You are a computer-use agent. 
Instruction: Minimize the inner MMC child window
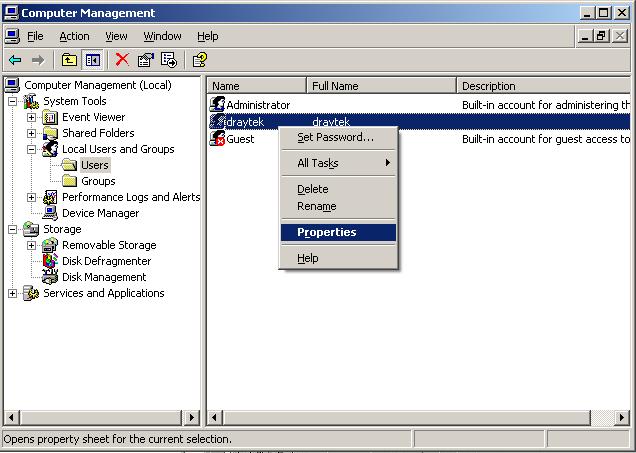585,36
